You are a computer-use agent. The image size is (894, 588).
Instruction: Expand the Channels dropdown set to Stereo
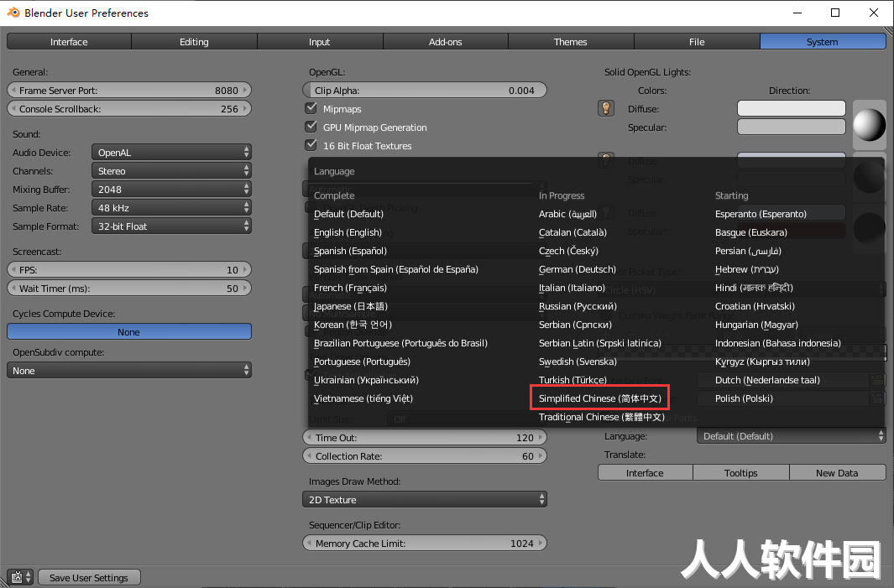point(171,171)
